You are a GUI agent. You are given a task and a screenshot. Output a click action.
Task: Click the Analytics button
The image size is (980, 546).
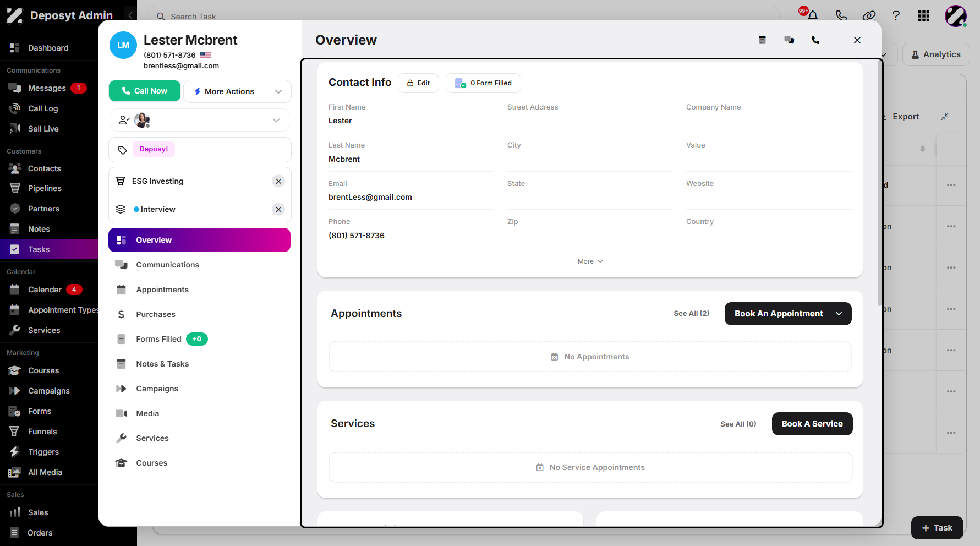point(936,54)
